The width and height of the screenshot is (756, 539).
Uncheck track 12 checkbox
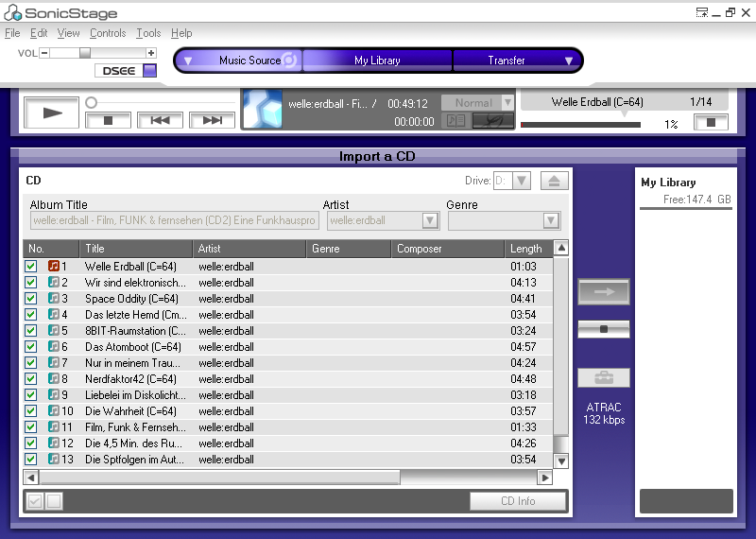[31, 443]
